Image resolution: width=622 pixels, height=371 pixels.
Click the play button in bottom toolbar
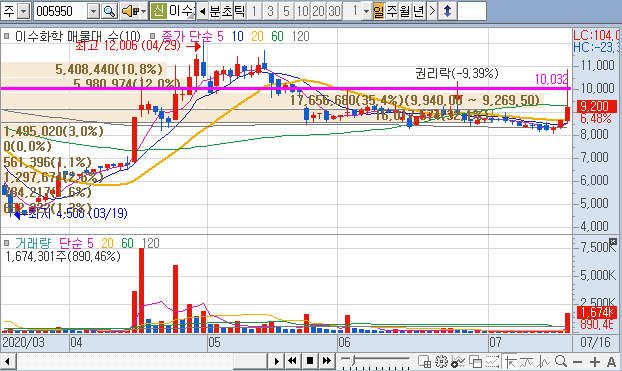[x=276, y=361]
